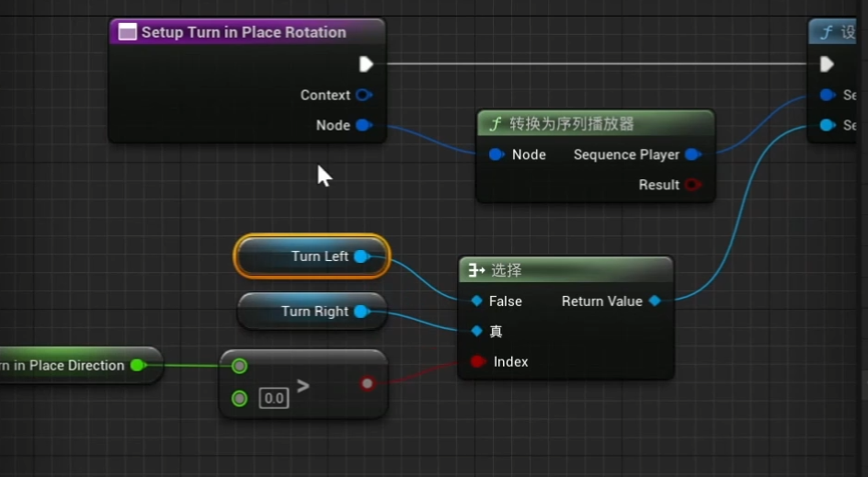Click the execution input pin of the right-edge function node
Viewport: 868px width, 477px height.
(x=827, y=64)
